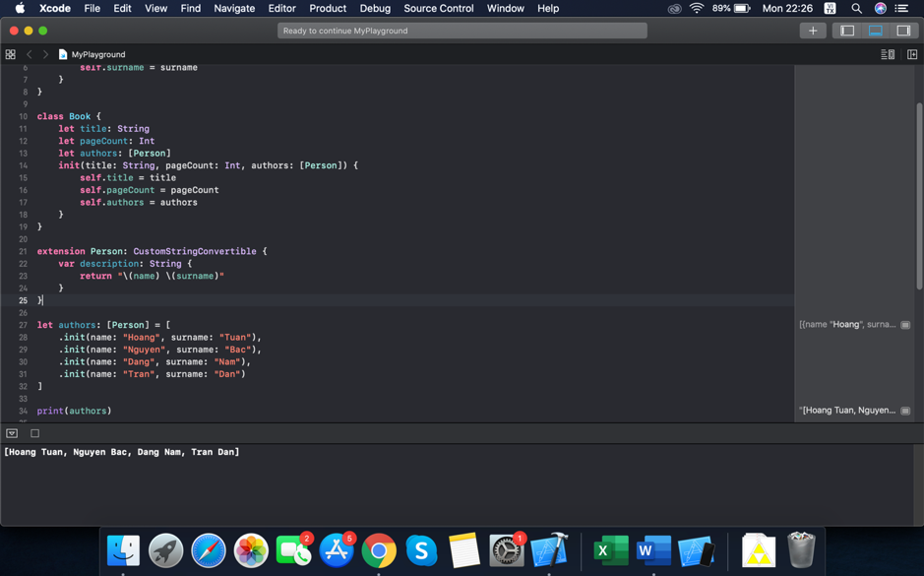This screenshot has width=924, height=576.
Task: Toggle the Inspectors panel visibility
Action: (x=902, y=31)
